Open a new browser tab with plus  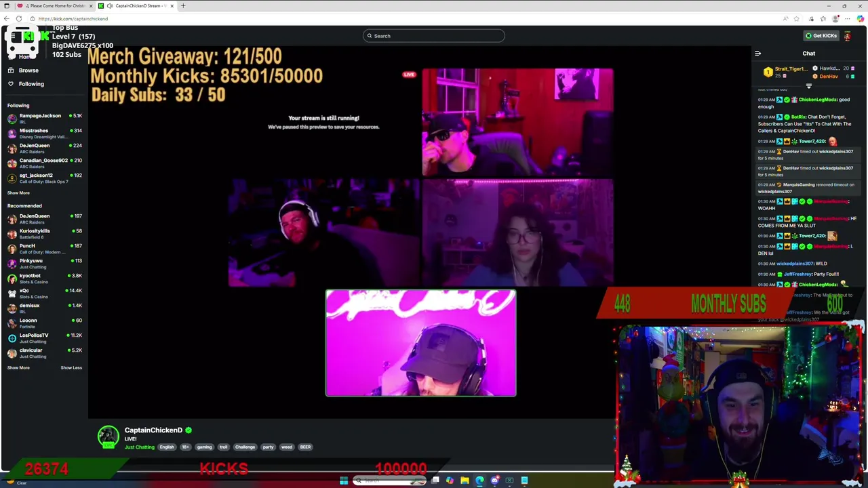182,5
